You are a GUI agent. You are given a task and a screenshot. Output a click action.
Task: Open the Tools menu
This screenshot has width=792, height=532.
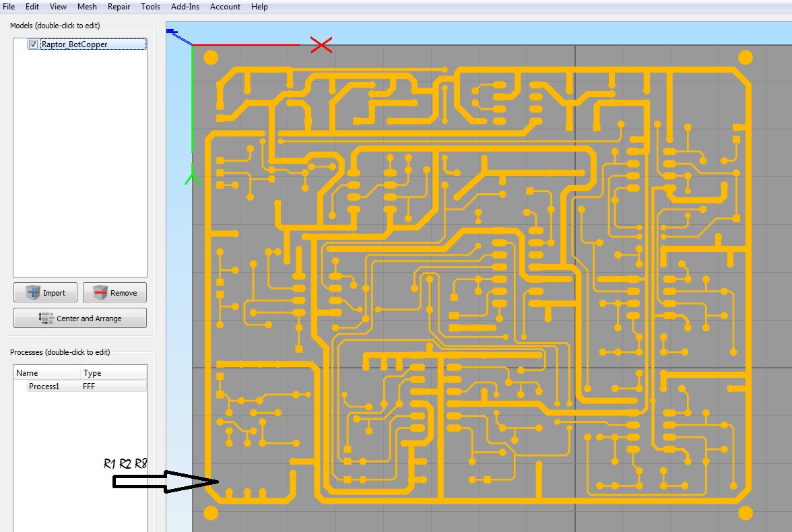click(x=151, y=7)
